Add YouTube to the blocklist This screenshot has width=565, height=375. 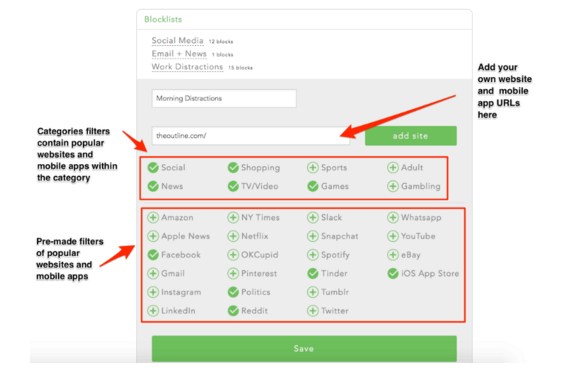pos(393,236)
